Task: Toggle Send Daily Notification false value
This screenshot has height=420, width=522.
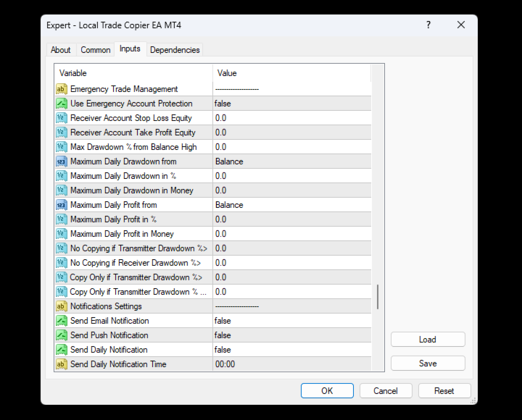Action: [x=291, y=350]
